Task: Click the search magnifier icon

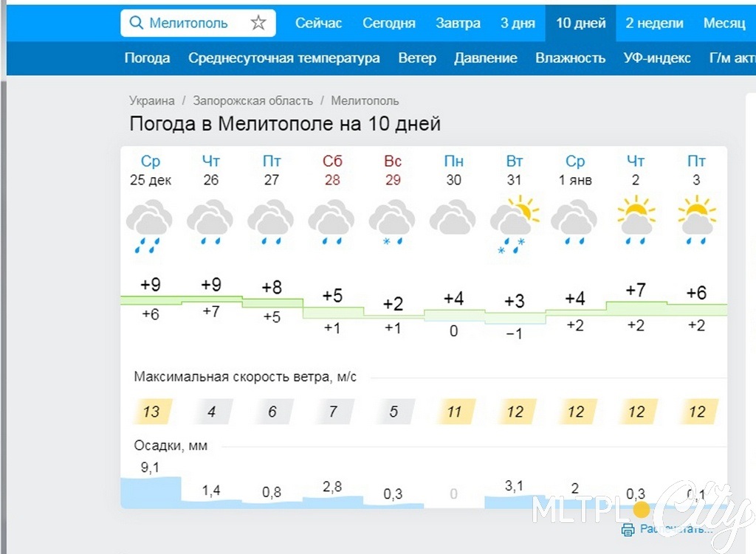Action: coord(137,23)
